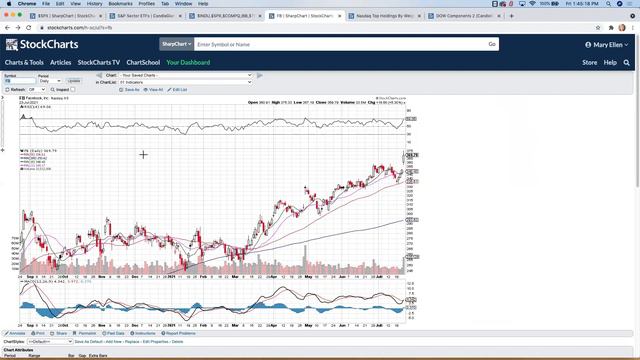This screenshot has height=360, width=640.
Task: Click the Mary Ellen account icon
Action: [x=588, y=45]
